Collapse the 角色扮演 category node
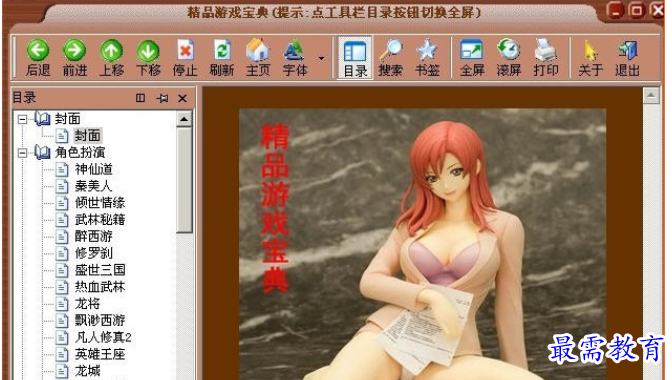The image size is (672, 380). [x=22, y=153]
